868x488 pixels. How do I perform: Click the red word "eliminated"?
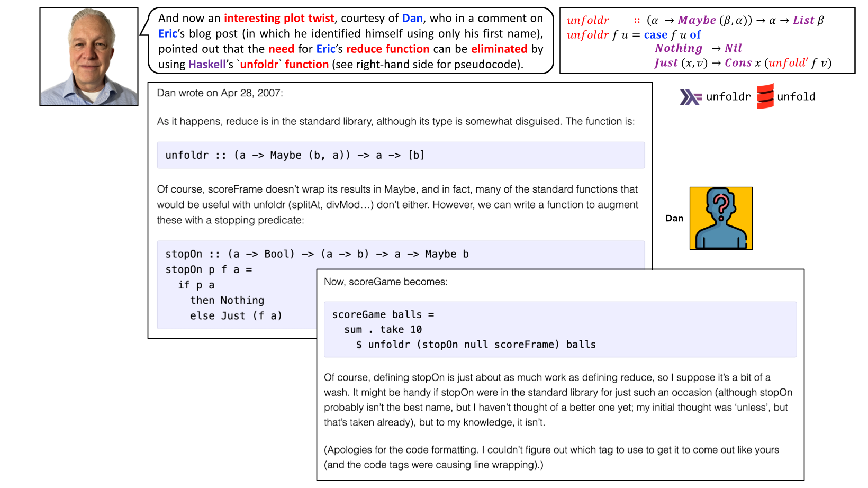(499, 49)
